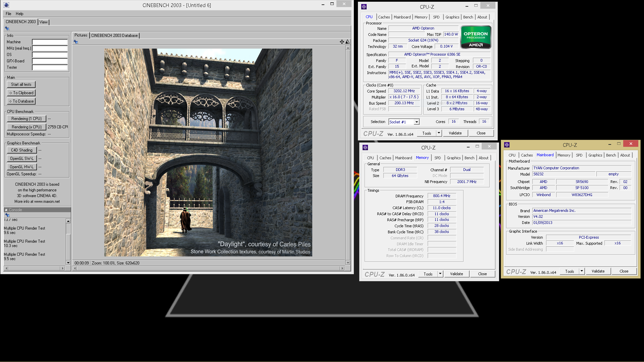Click the move crosshair icon above picture
This screenshot has width=644, height=362.
pos(342,42)
